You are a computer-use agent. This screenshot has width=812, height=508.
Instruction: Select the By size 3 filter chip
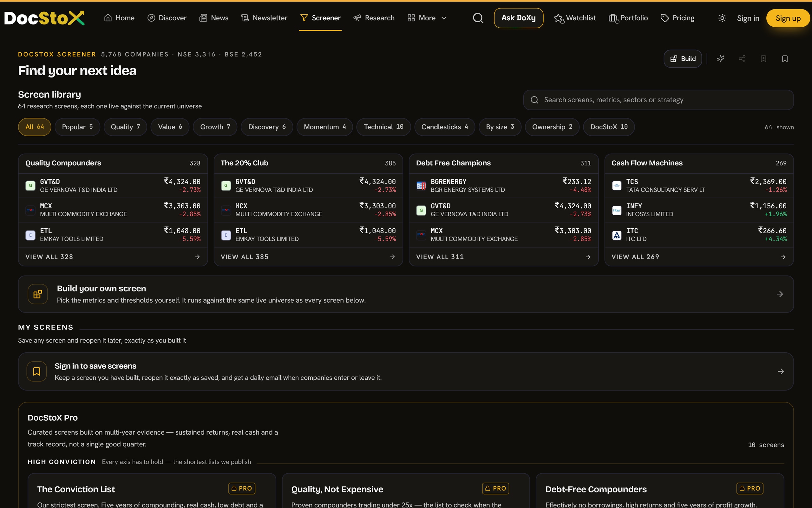click(x=500, y=127)
